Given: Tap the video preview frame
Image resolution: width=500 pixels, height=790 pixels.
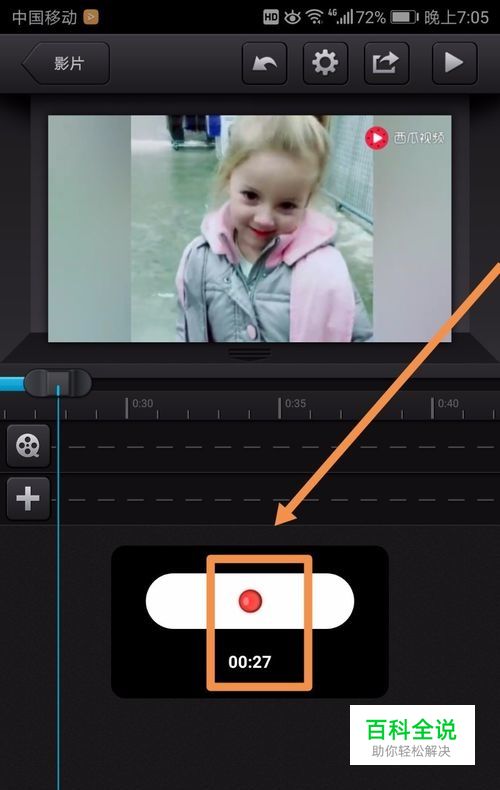Looking at the screenshot, I should pyautogui.click(x=249, y=228).
